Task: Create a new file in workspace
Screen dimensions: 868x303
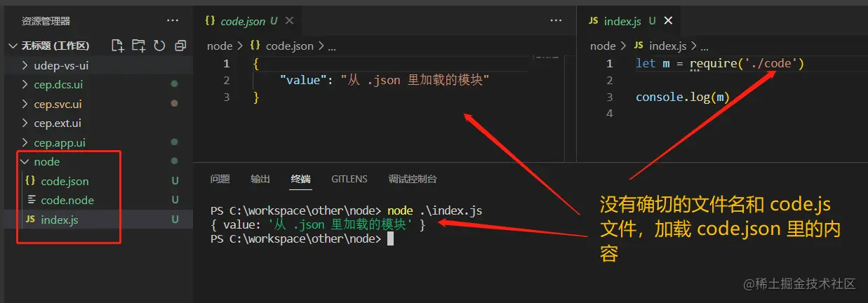Action: (x=118, y=46)
